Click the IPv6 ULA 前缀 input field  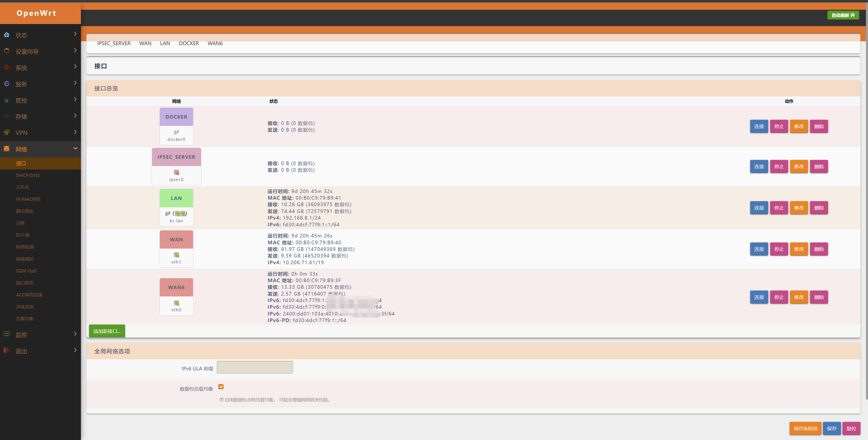(x=255, y=367)
